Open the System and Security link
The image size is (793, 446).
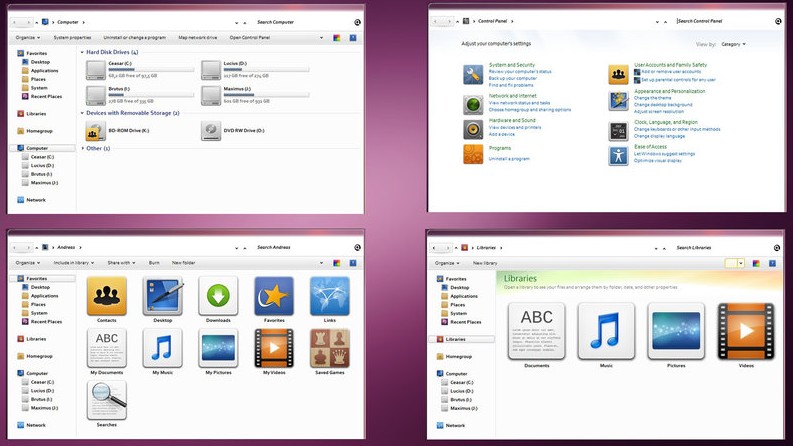click(512, 65)
